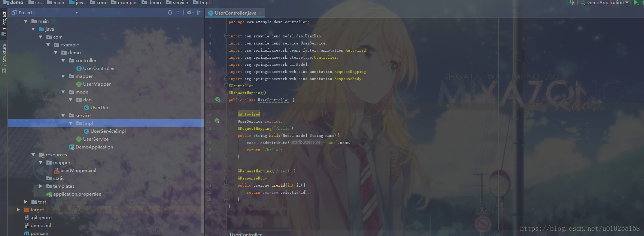Viewport: 644px width, 236px height.
Task: Click the collapse-all icon in the Project panel
Action: [178, 12]
